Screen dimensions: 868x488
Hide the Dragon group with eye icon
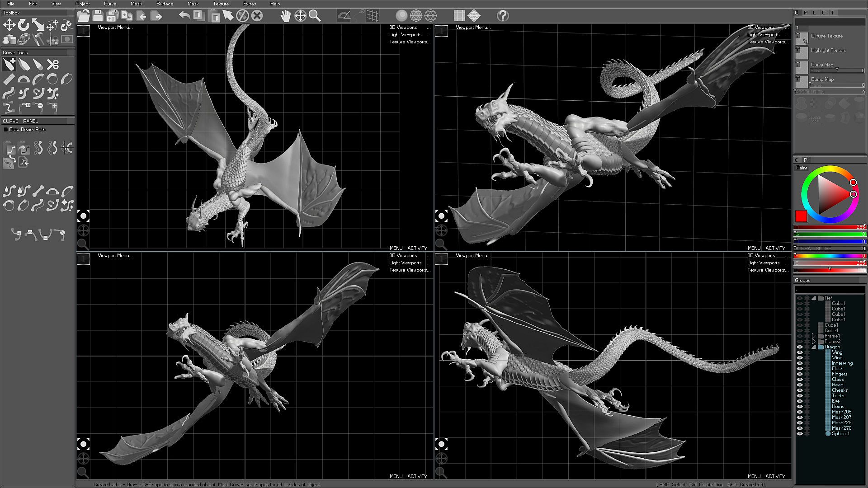coord(799,347)
